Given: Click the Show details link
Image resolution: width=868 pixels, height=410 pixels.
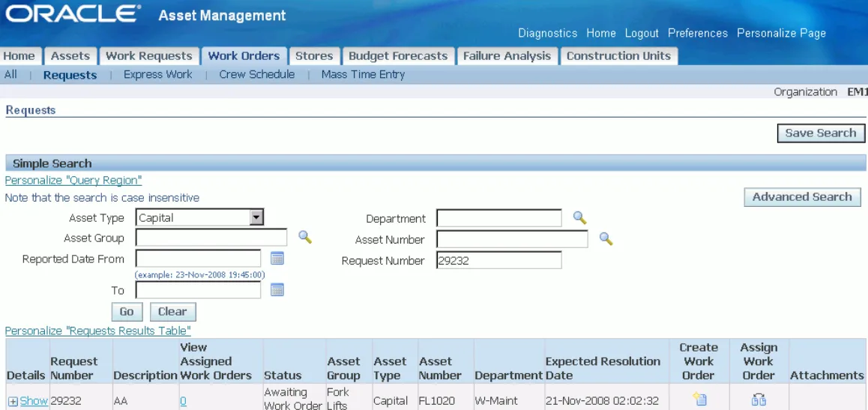Looking at the screenshot, I should 34,401.
